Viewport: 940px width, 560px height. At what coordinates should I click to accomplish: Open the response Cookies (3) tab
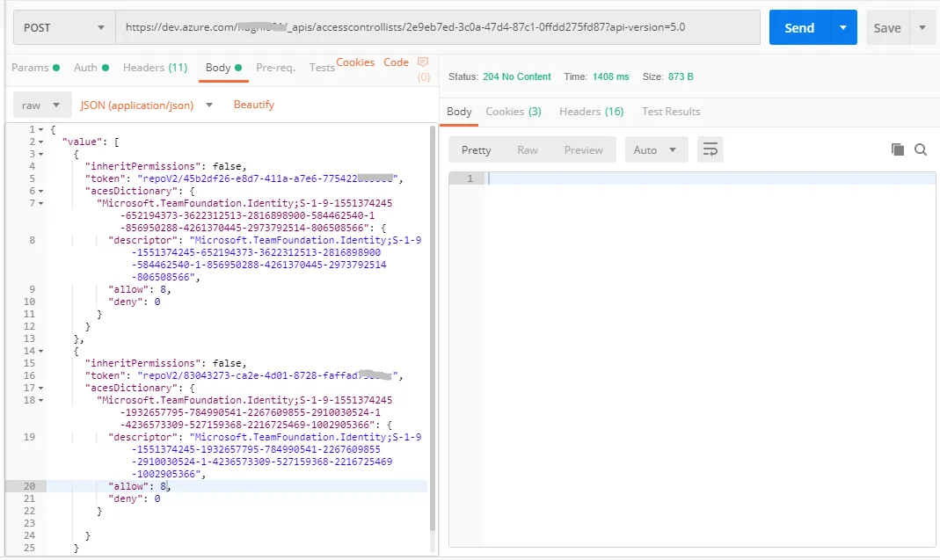coord(514,112)
